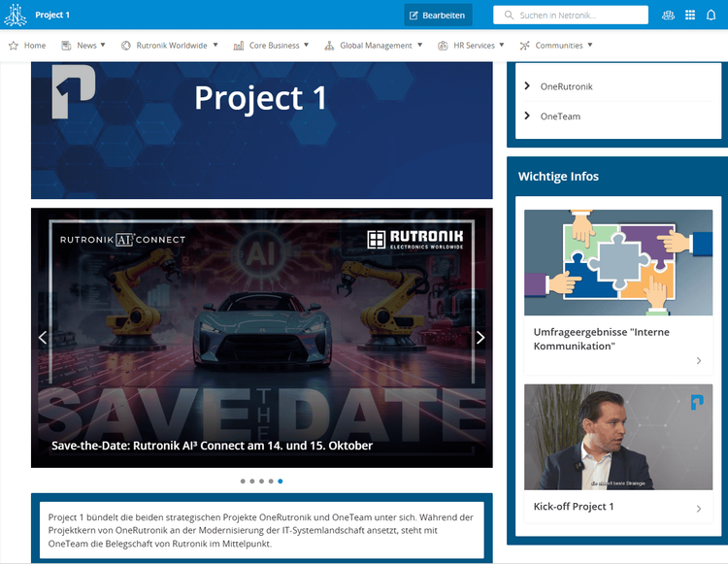This screenshot has width=728, height=564.
Task: Open Umfrageergebnisse "Interne Kommunikation" article
Action: coord(601,339)
